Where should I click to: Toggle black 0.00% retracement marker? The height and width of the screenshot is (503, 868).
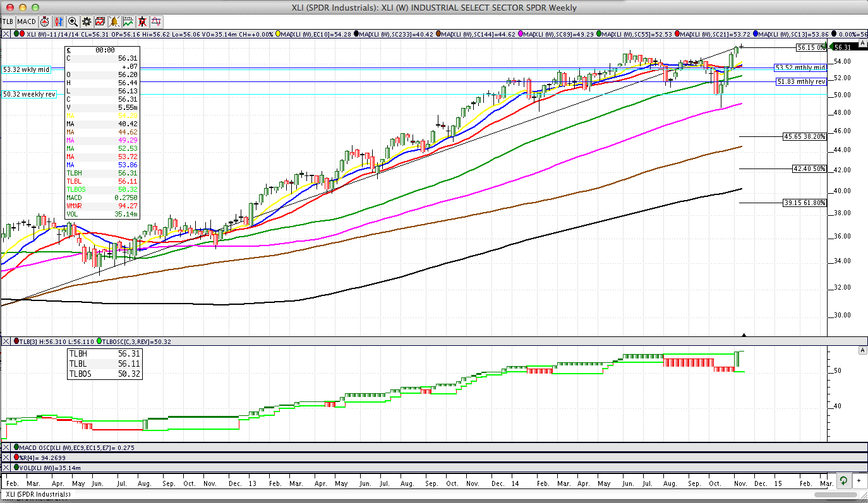(835, 33)
